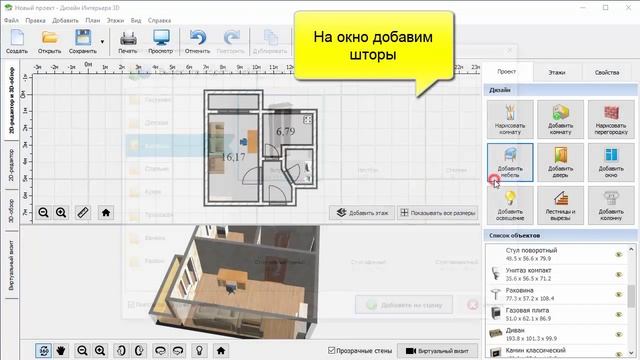Select Нарисовать комнату tool
The image size is (640, 360).
click(x=510, y=119)
